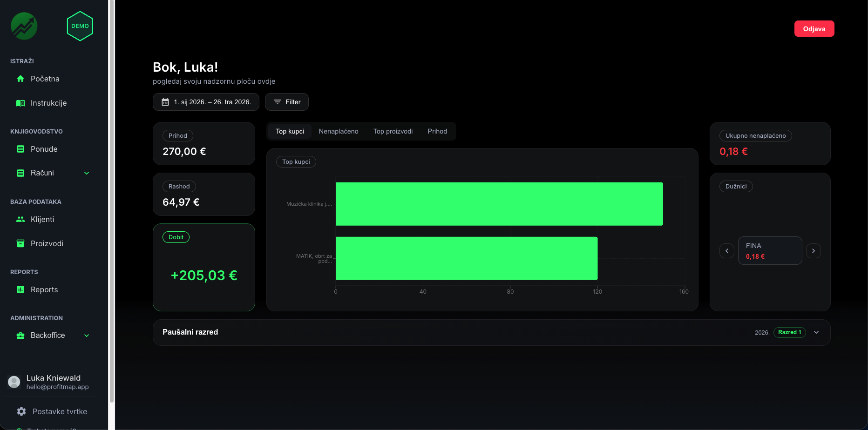Expand the Backoffice submenu
Image resolution: width=868 pixels, height=430 pixels.
pos(87,335)
